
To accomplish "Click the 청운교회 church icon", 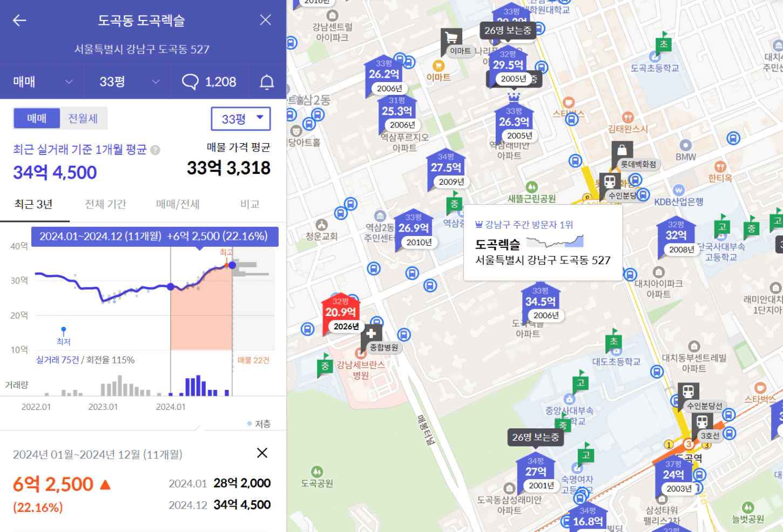I will (x=322, y=225).
